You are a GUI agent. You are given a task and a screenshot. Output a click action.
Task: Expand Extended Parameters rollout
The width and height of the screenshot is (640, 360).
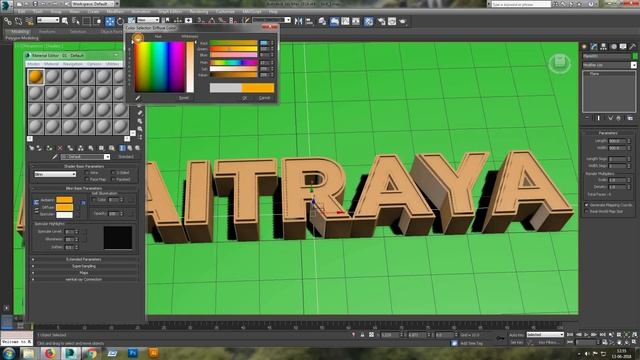(x=84, y=259)
